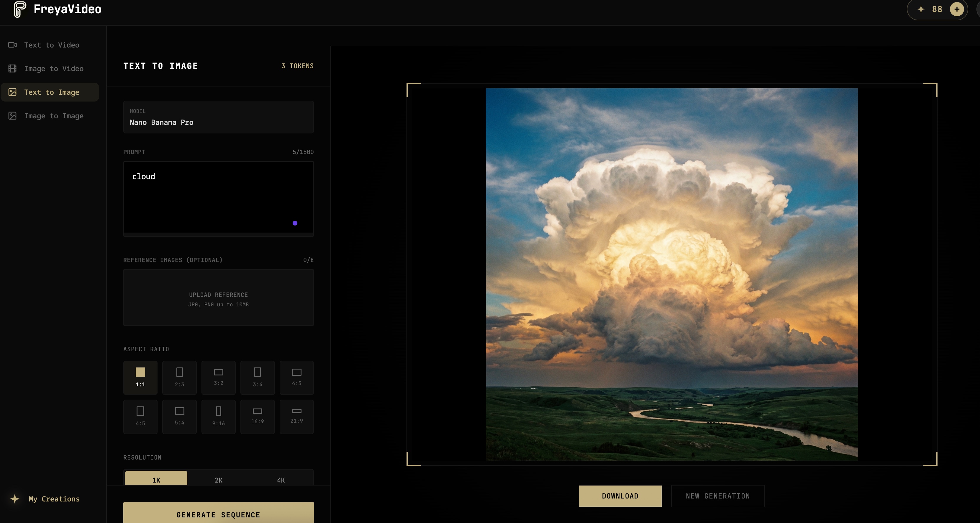This screenshot has height=523, width=980.
Task: Select the 2:3 aspect ratio
Action: (x=179, y=377)
